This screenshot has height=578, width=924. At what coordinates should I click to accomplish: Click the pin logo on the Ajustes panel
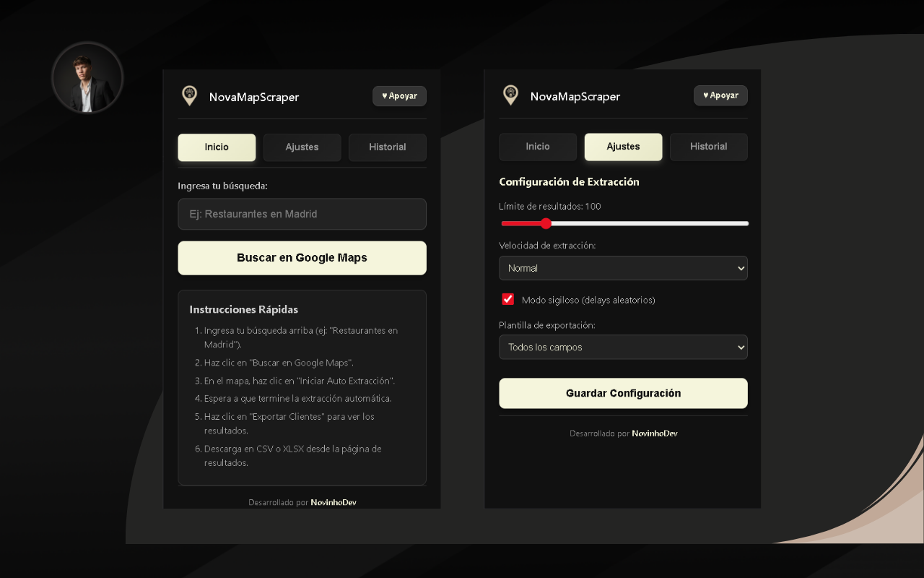[510, 95]
